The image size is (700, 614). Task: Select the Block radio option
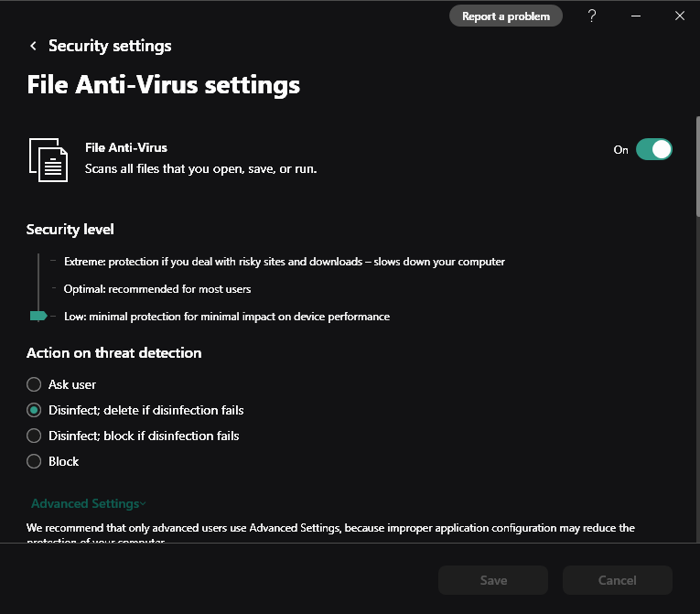(x=34, y=461)
